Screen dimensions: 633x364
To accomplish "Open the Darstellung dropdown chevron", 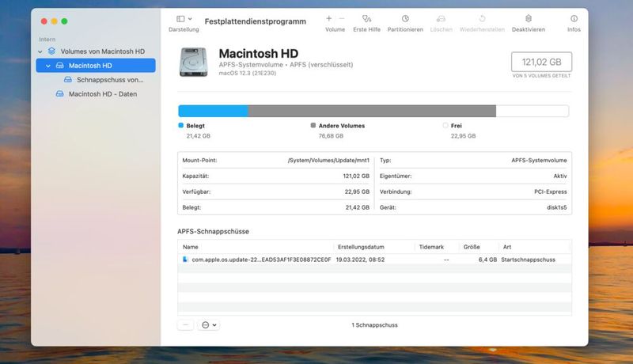I will 190,18.
